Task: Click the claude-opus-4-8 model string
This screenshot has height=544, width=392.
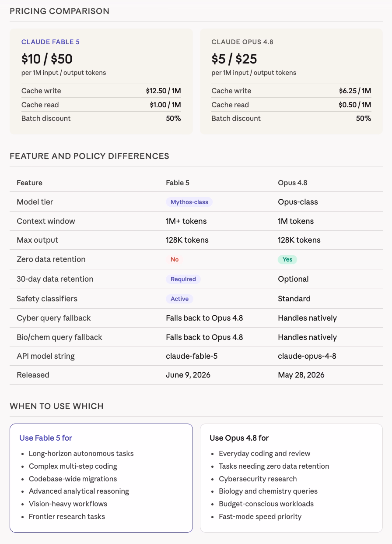Action: (x=307, y=356)
